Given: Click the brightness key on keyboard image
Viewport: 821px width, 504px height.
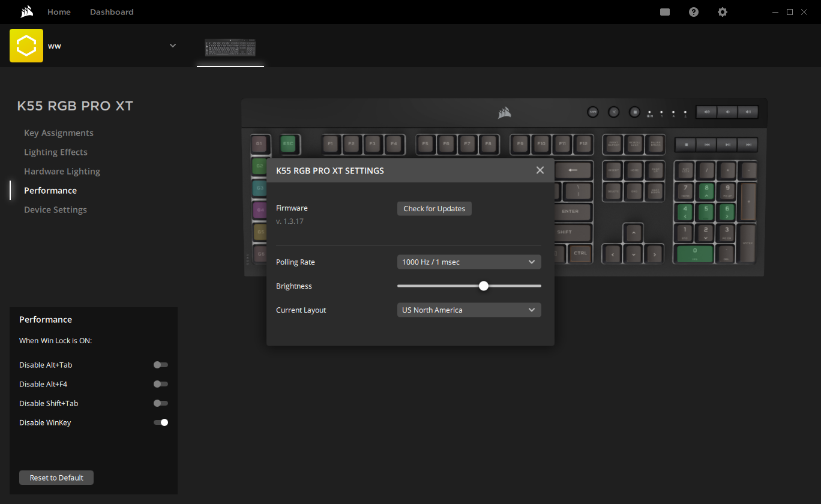Looking at the screenshot, I should pyautogui.click(x=613, y=112).
